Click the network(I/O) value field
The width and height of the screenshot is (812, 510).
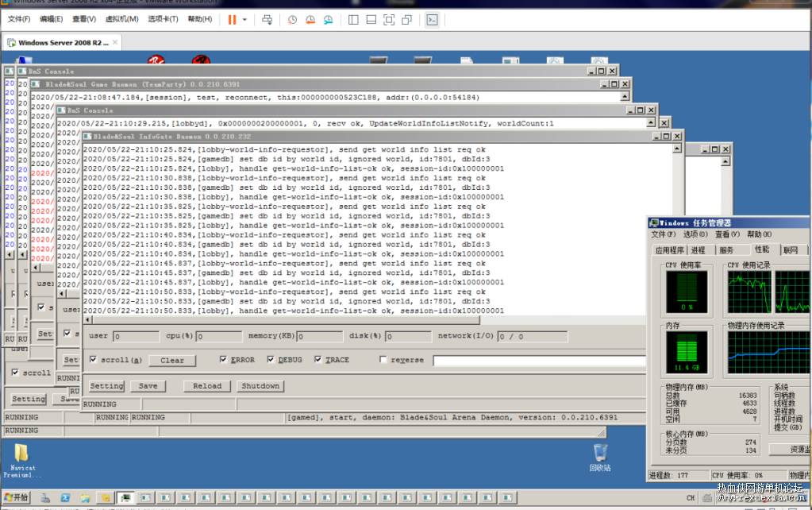(x=533, y=336)
